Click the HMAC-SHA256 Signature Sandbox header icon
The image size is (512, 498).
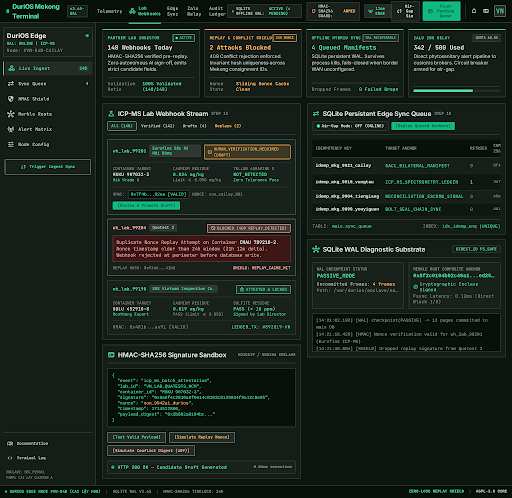coord(111,355)
